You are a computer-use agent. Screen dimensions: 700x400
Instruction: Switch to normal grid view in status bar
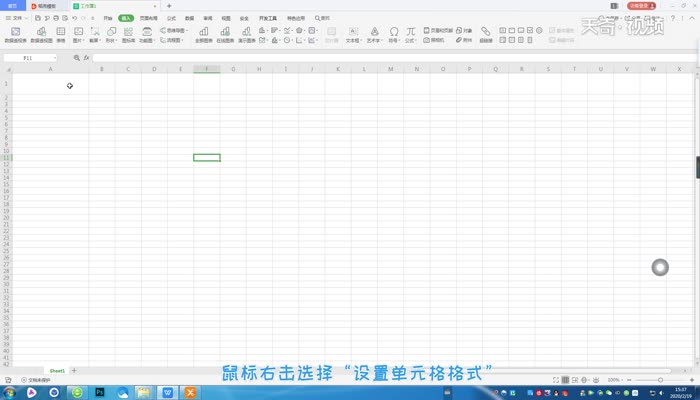(565, 380)
